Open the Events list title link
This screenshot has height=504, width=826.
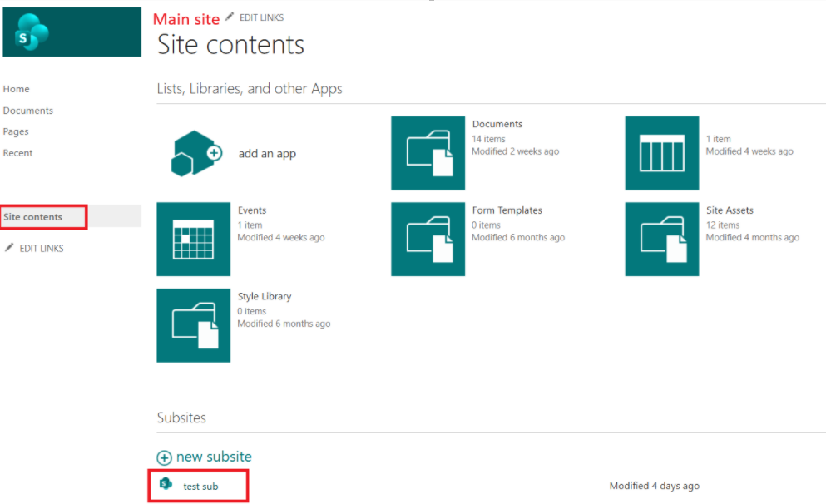(252, 210)
